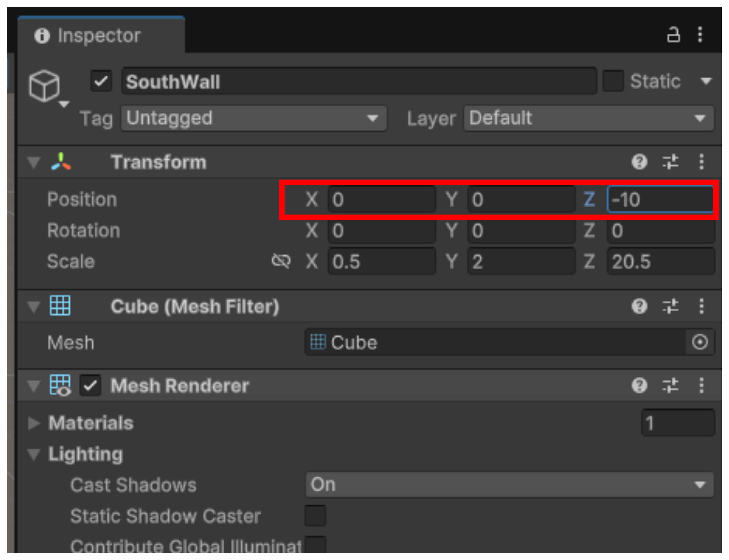This screenshot has height=560, width=729.
Task: Collapse the Lighting section
Action: coord(34,454)
